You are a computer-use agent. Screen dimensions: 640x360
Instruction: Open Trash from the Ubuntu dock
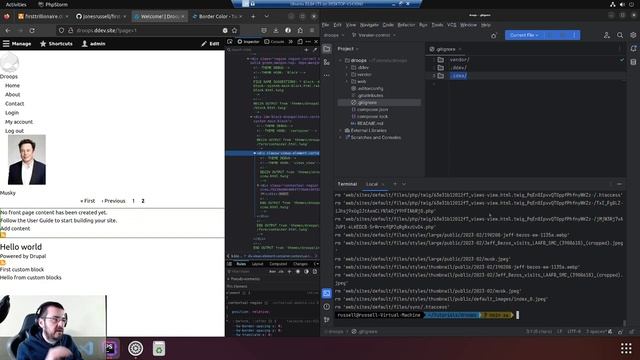(159, 348)
